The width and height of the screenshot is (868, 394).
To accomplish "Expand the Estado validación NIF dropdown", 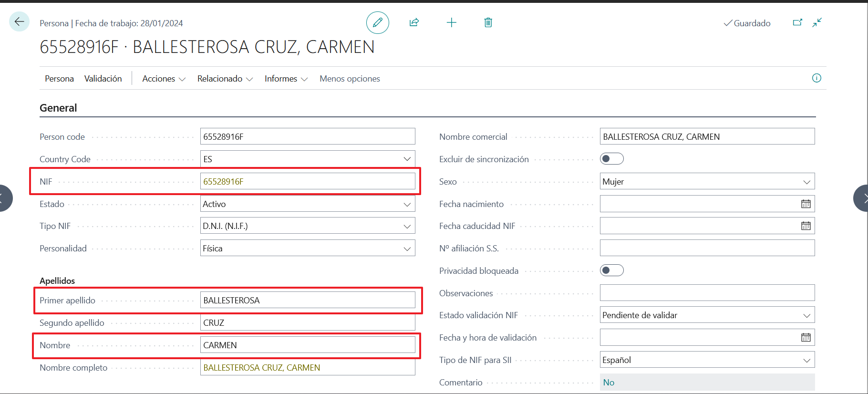I will point(806,315).
